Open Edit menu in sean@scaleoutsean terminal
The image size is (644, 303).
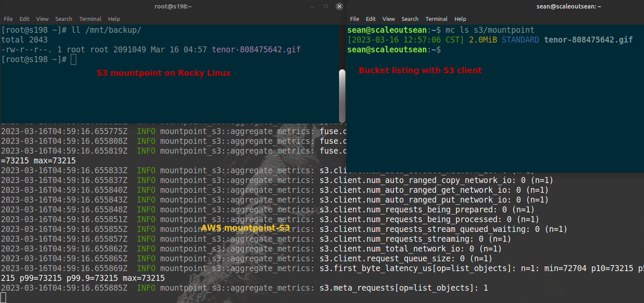point(371,19)
